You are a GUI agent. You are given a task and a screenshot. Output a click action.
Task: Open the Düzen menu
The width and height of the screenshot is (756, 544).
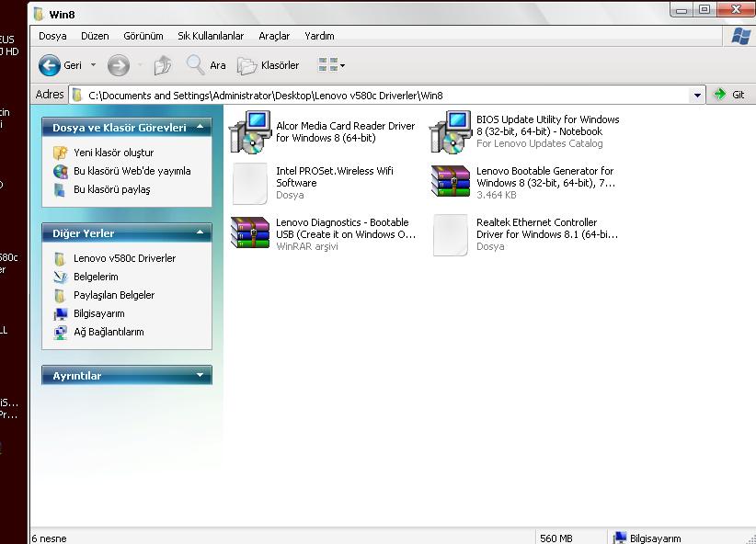[95, 36]
